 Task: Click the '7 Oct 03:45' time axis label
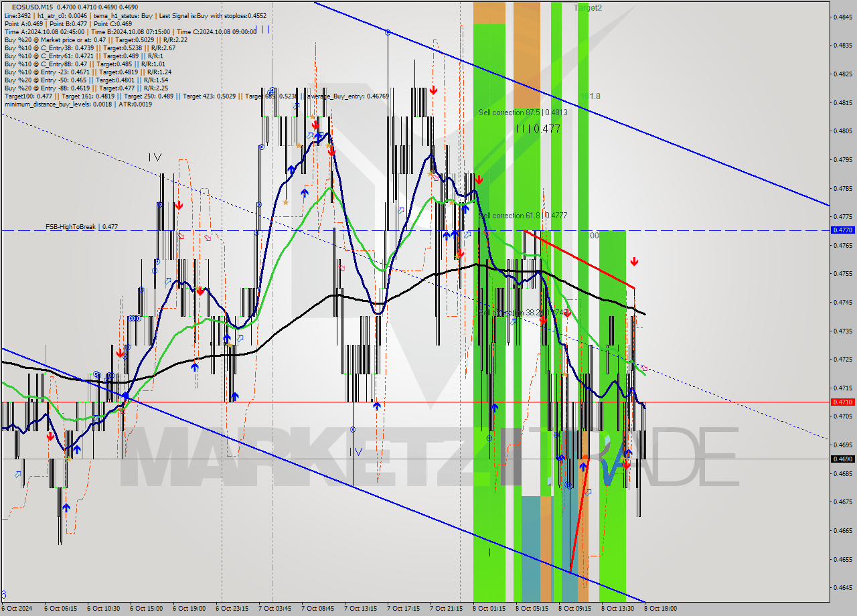pyautogui.click(x=275, y=609)
